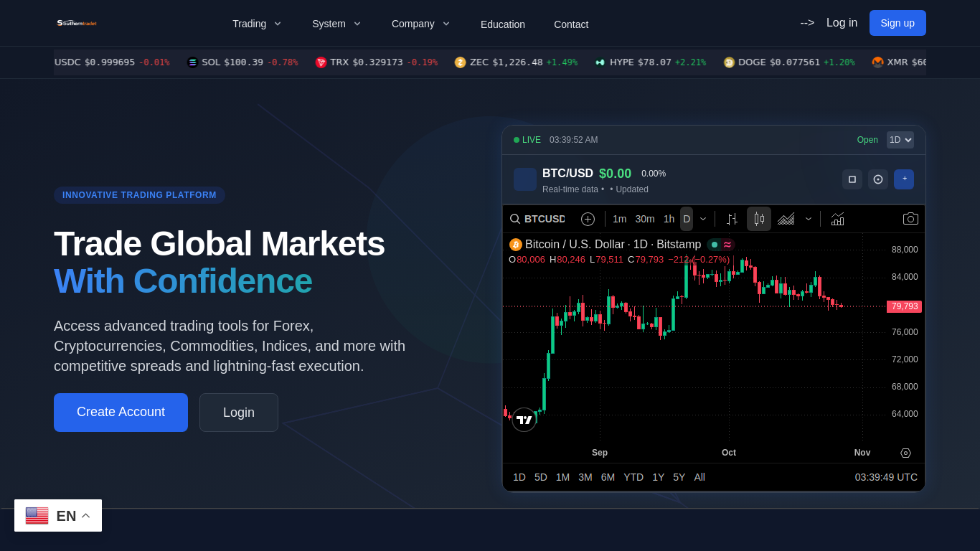
Task: Select the area chart style
Action: click(786, 219)
